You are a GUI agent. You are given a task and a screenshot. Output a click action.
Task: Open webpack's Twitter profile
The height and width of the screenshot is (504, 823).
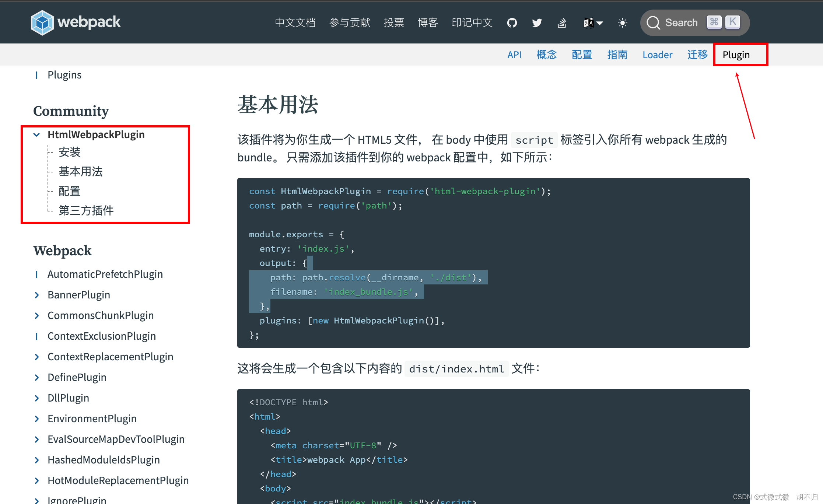pyautogui.click(x=537, y=22)
